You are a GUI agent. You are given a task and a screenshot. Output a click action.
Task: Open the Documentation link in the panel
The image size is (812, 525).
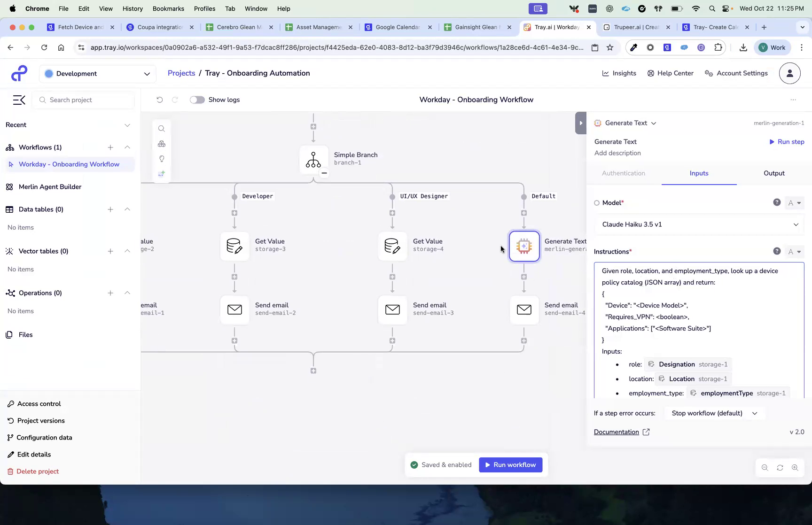617,432
